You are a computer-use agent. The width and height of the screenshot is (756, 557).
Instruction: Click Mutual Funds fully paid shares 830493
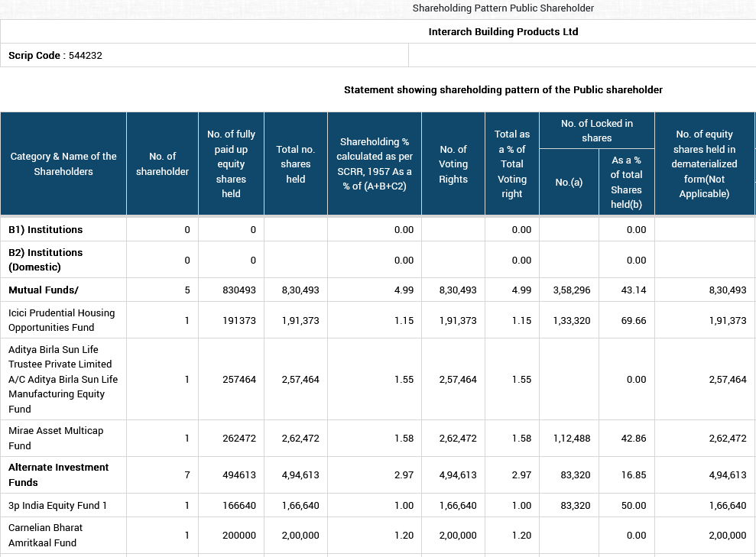point(239,290)
